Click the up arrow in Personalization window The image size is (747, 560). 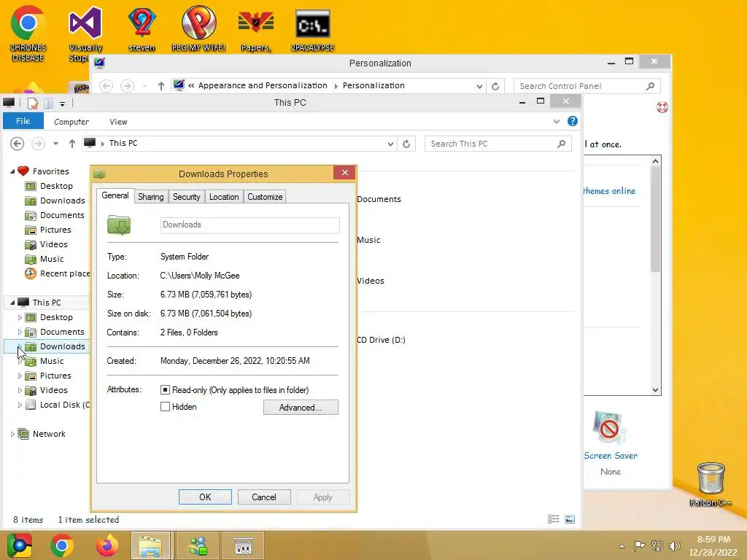point(161,86)
